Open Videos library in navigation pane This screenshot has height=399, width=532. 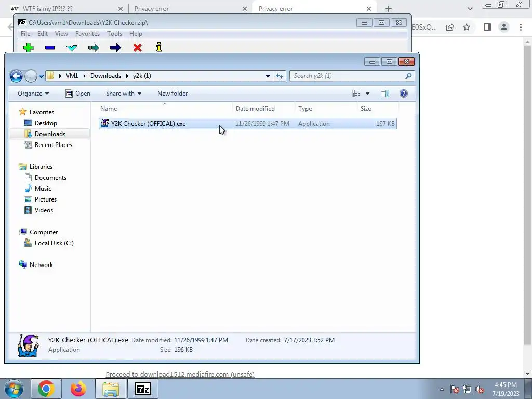pos(44,210)
